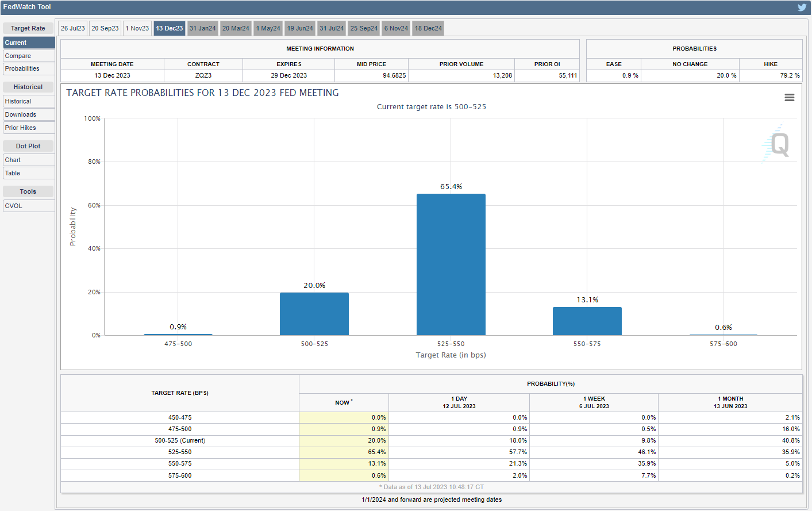The width and height of the screenshot is (812, 511).
Task: Click the QuikStrike Q logo watermark
Action: 778,144
